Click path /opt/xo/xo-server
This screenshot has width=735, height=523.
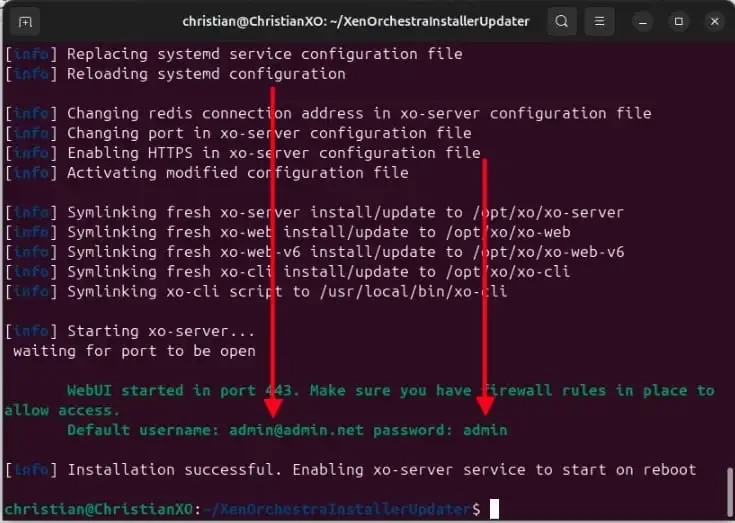click(x=548, y=212)
